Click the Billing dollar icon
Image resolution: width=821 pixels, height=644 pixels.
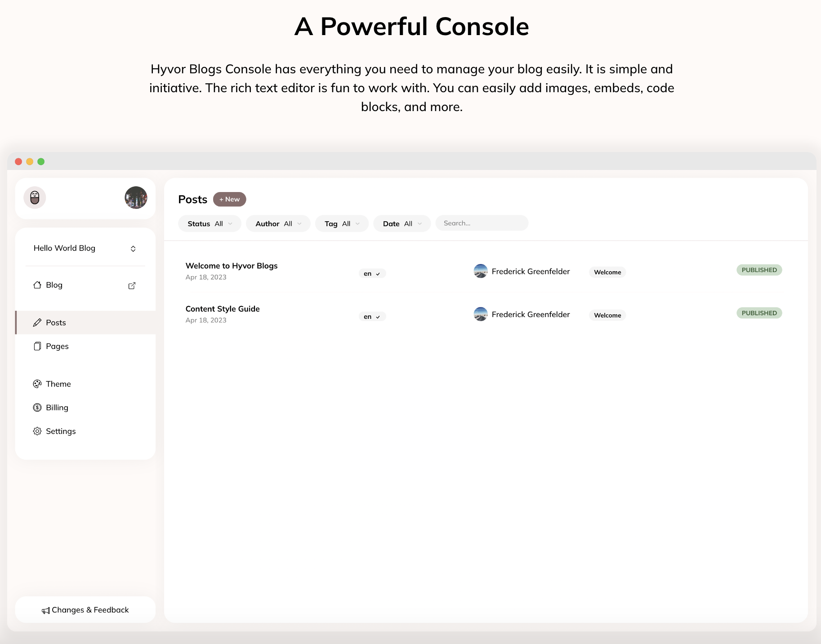pyautogui.click(x=37, y=407)
